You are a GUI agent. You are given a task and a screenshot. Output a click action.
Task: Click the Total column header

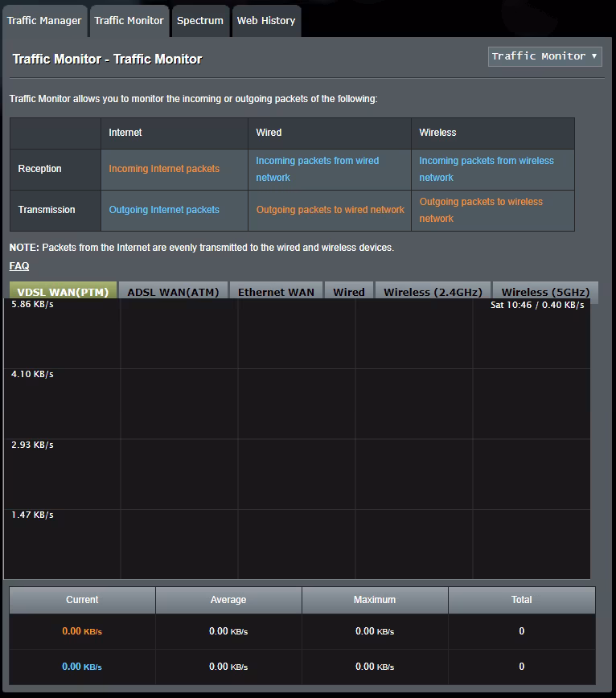pyautogui.click(x=522, y=600)
